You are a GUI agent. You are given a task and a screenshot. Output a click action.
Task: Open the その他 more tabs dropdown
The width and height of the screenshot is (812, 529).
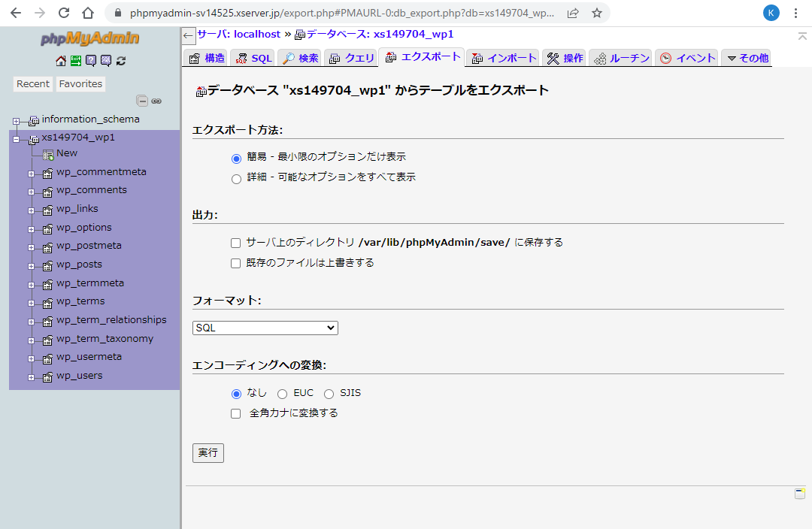[747, 58]
